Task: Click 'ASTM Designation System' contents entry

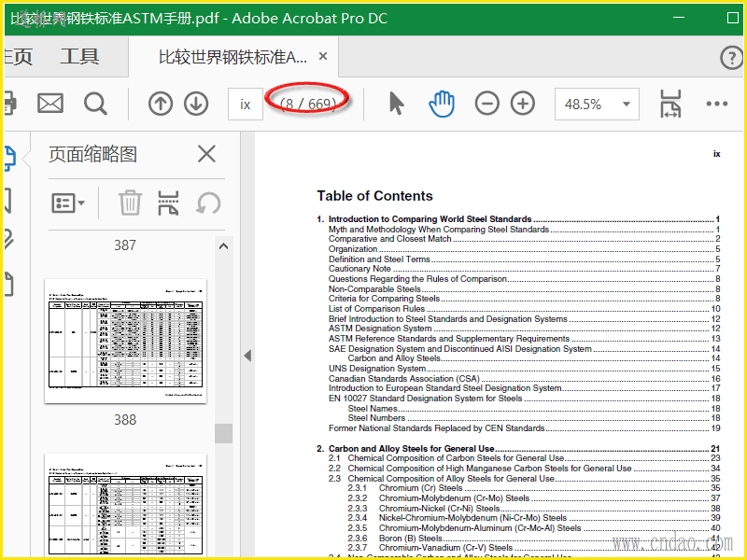Action: click(524, 329)
